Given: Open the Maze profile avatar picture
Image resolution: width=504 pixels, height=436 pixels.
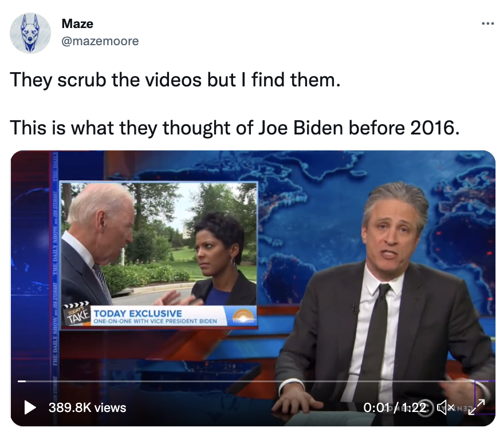Looking at the screenshot, I should pos(30,33).
